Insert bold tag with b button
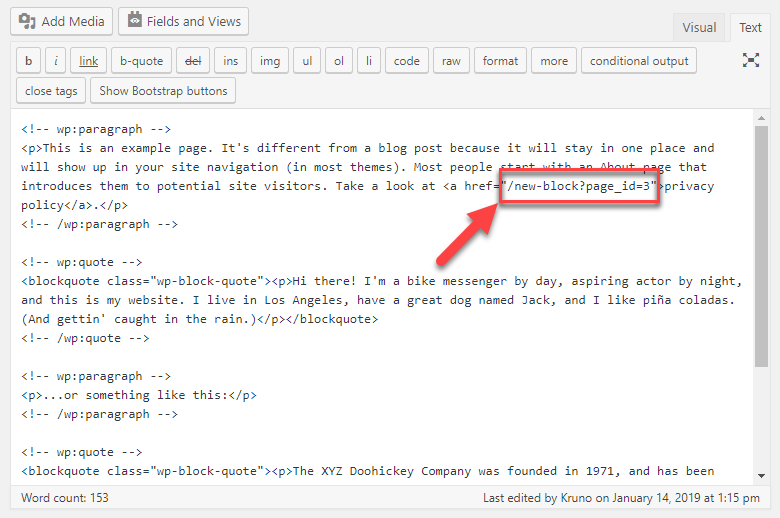780x518 pixels. pyautogui.click(x=28, y=61)
